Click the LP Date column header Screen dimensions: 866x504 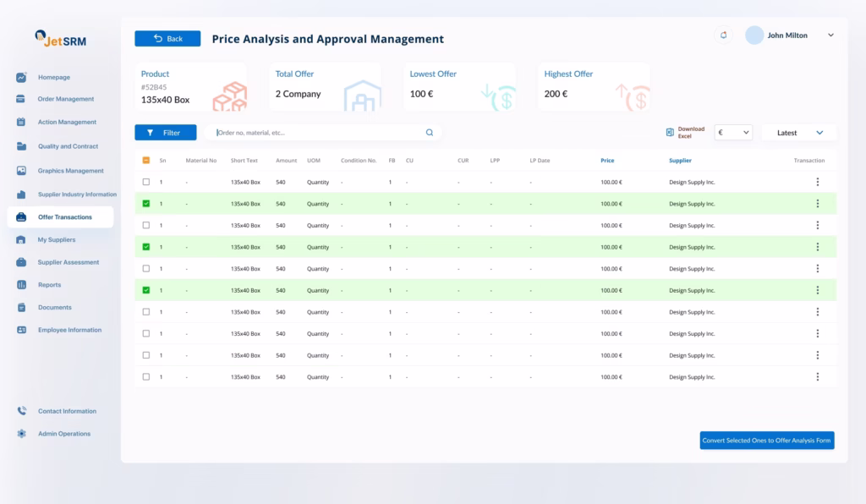540,161
